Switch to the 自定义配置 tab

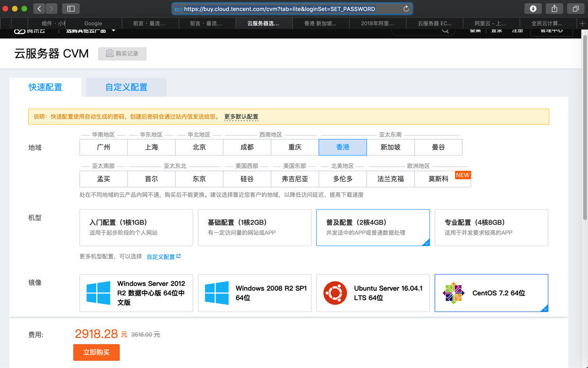point(126,87)
